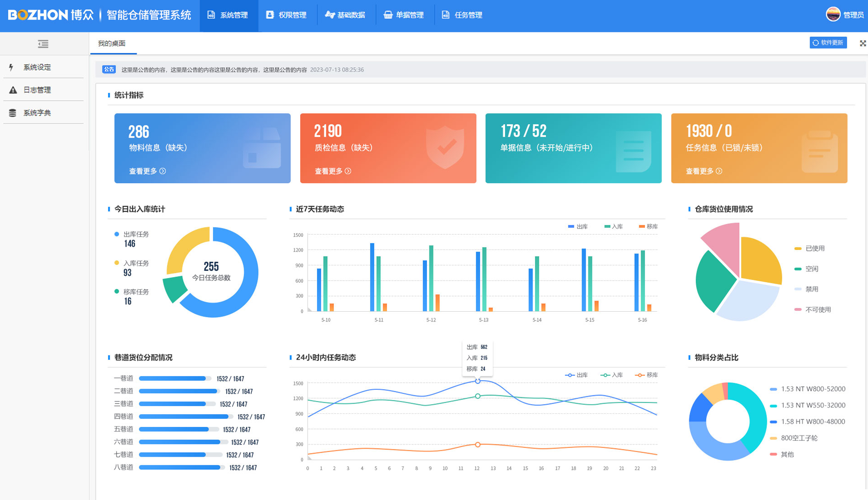Collapse the sidebar with the menu fold icon
This screenshot has height=500, width=868.
click(x=43, y=44)
